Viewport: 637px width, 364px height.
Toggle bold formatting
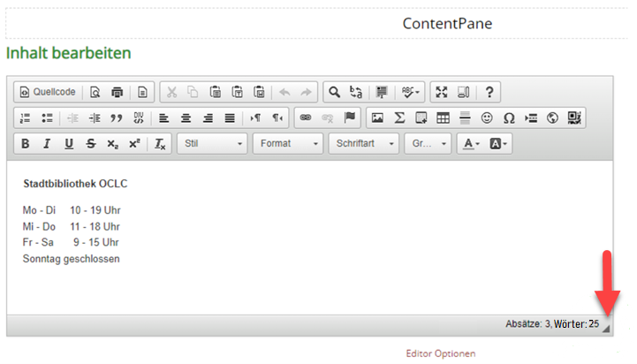26,144
